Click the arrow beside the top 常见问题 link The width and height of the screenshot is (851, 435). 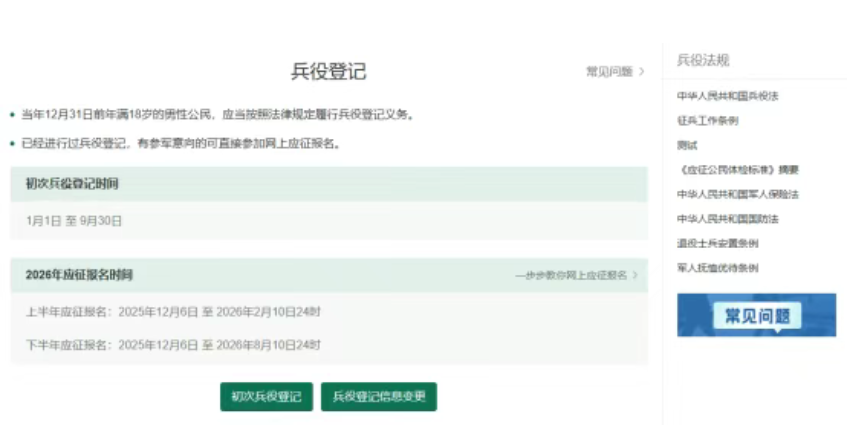tap(641, 72)
